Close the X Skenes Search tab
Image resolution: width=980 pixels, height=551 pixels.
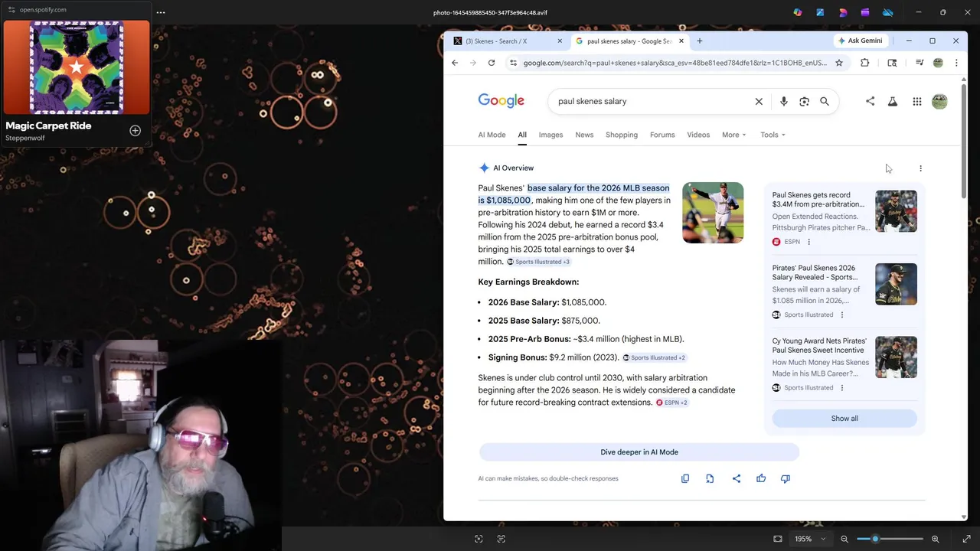click(560, 41)
